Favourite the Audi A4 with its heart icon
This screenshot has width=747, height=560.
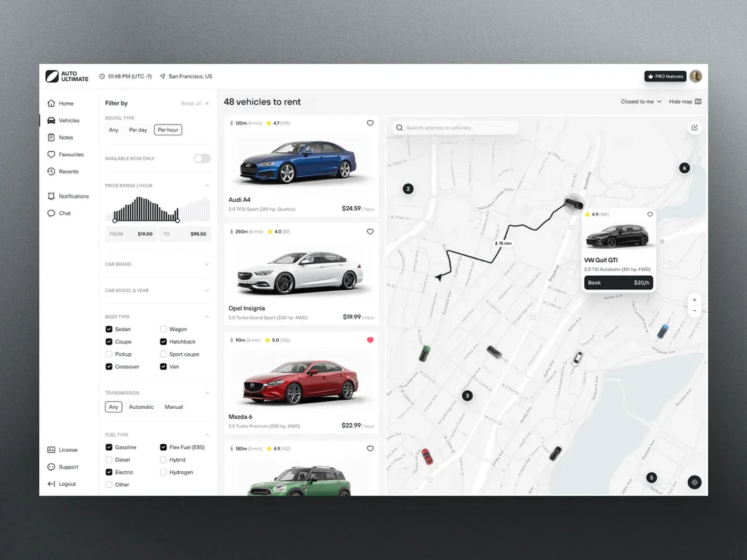click(x=370, y=123)
